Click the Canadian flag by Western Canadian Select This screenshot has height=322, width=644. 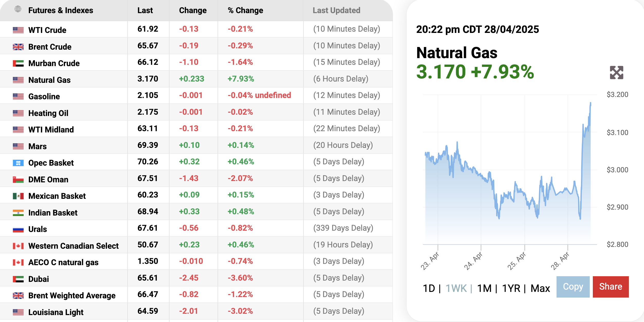pos(18,246)
